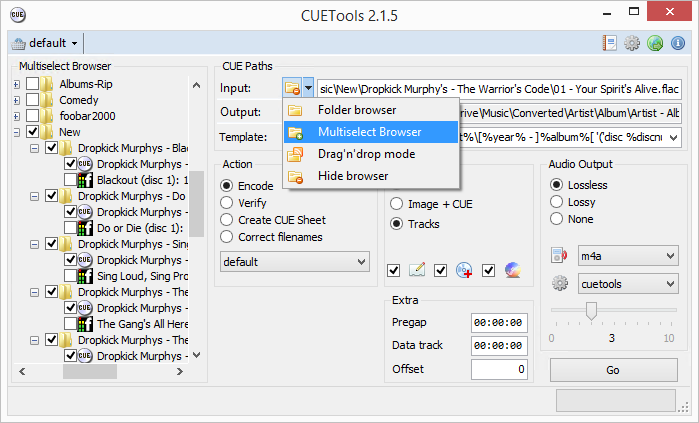The width and height of the screenshot is (699, 423).
Task: Click the encoder settings gear icon
Action: click(559, 283)
